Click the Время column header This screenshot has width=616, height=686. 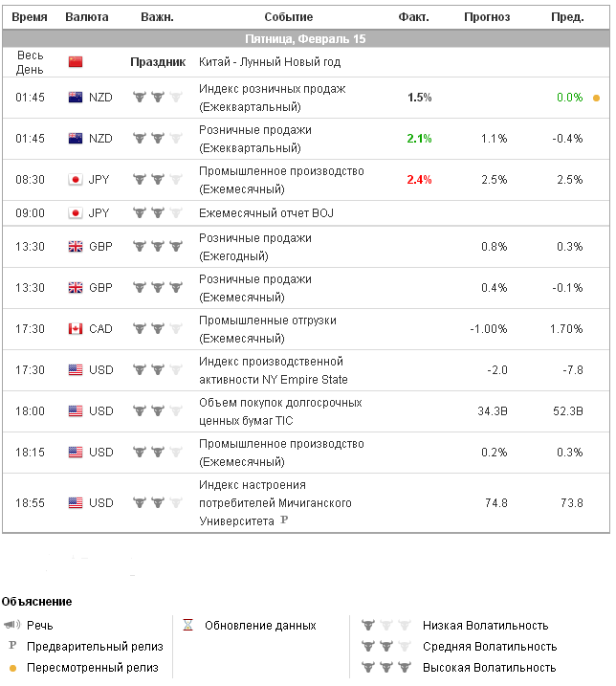click(x=30, y=17)
